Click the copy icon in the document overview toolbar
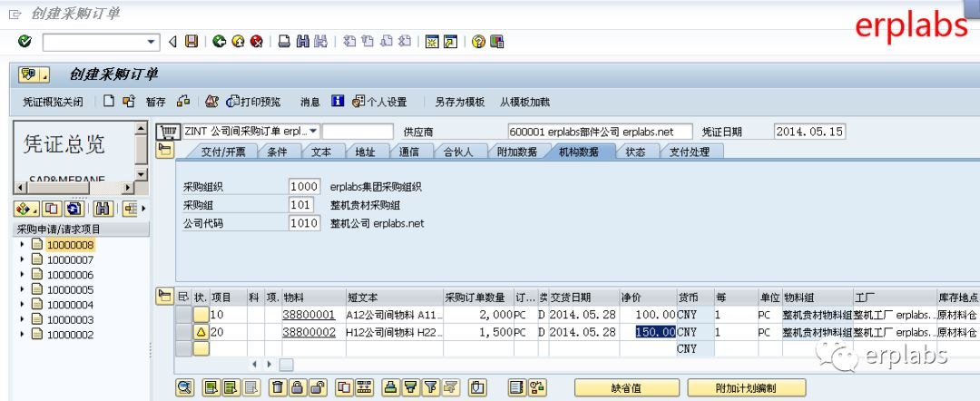The height and width of the screenshot is (401, 980). [x=53, y=209]
